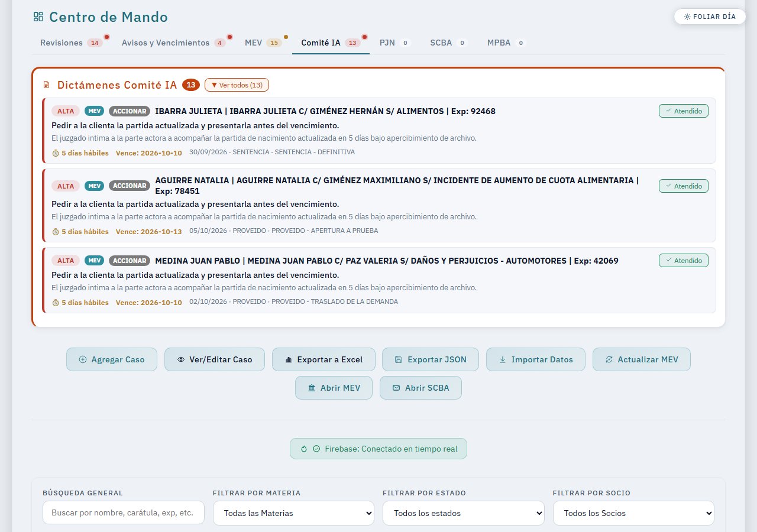
Task: Click the MEDINA JUAN PABLO Exp: 42069 title
Action: click(387, 261)
